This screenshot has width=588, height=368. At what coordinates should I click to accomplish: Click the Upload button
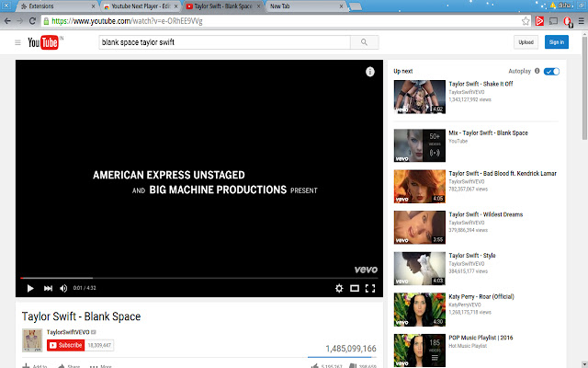[526, 42]
